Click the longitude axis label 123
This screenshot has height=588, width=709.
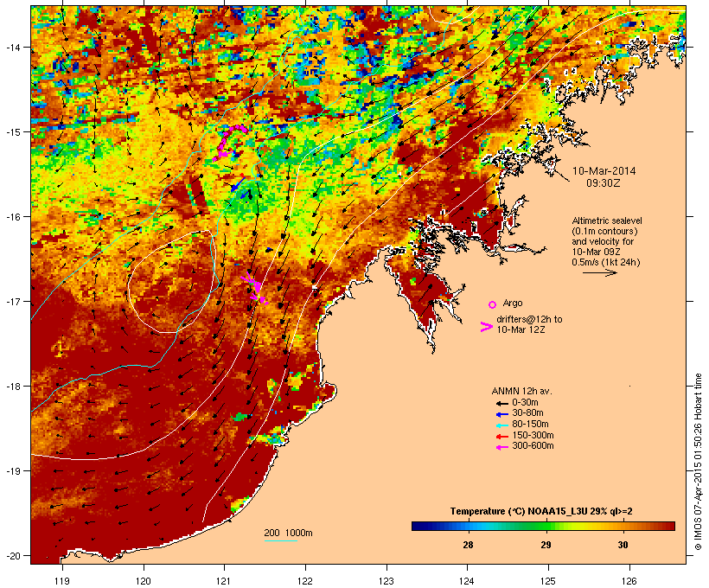[386, 581]
